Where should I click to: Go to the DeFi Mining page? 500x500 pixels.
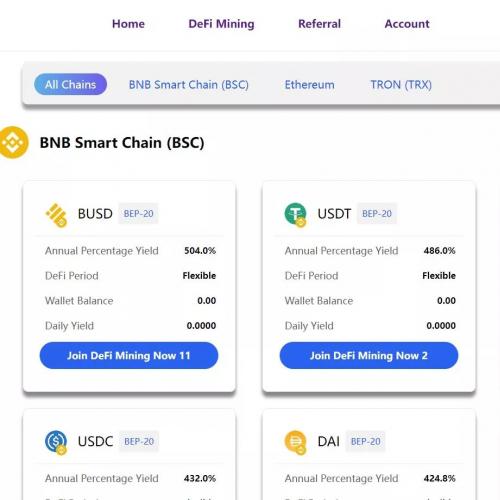click(x=221, y=24)
